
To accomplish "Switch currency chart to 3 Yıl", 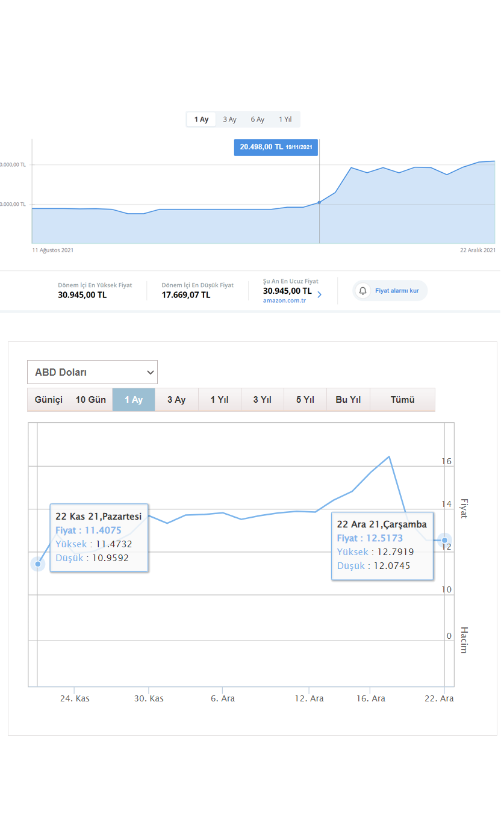I will click(x=262, y=400).
